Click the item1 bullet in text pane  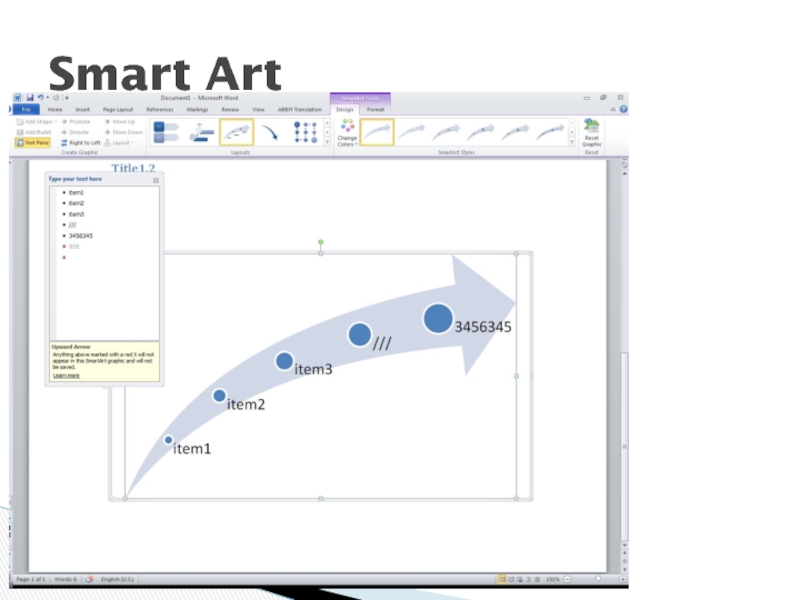(76, 192)
